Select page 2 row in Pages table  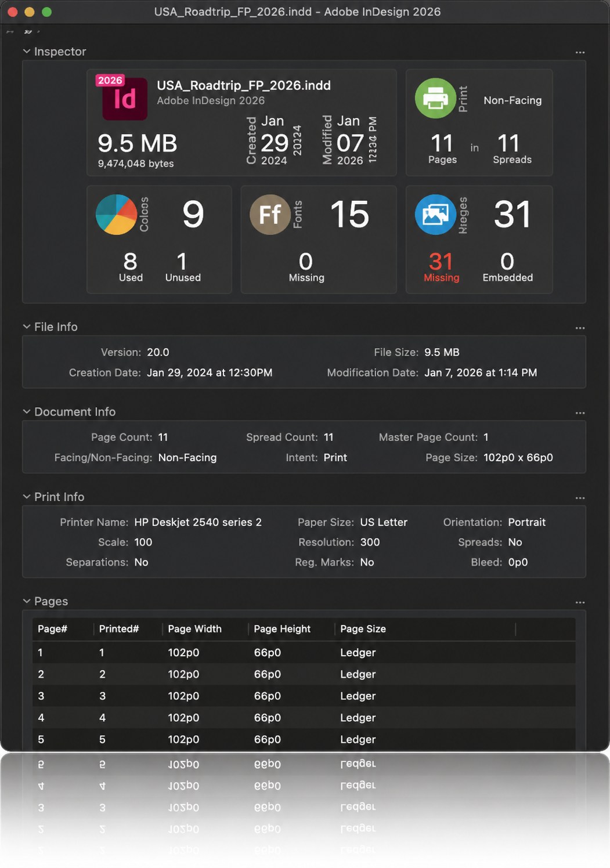pos(304,674)
